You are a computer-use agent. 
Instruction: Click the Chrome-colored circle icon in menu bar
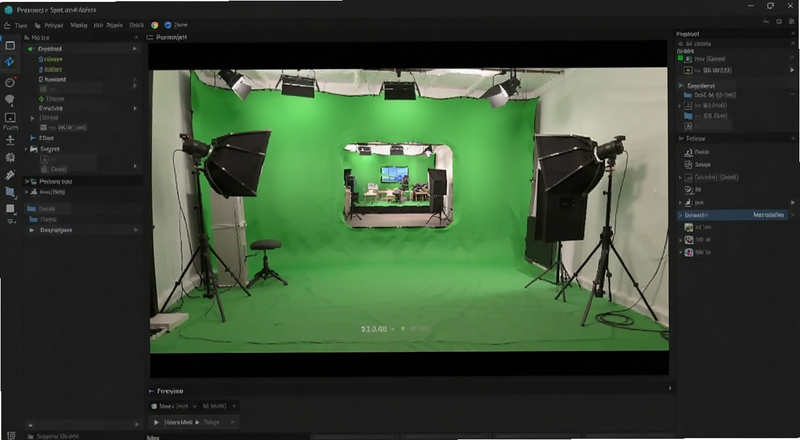155,25
